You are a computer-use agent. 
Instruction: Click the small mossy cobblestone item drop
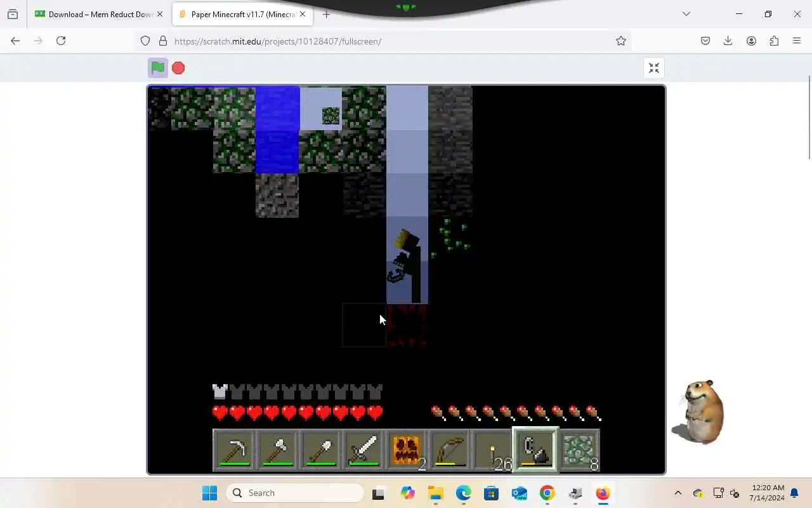tap(331, 116)
